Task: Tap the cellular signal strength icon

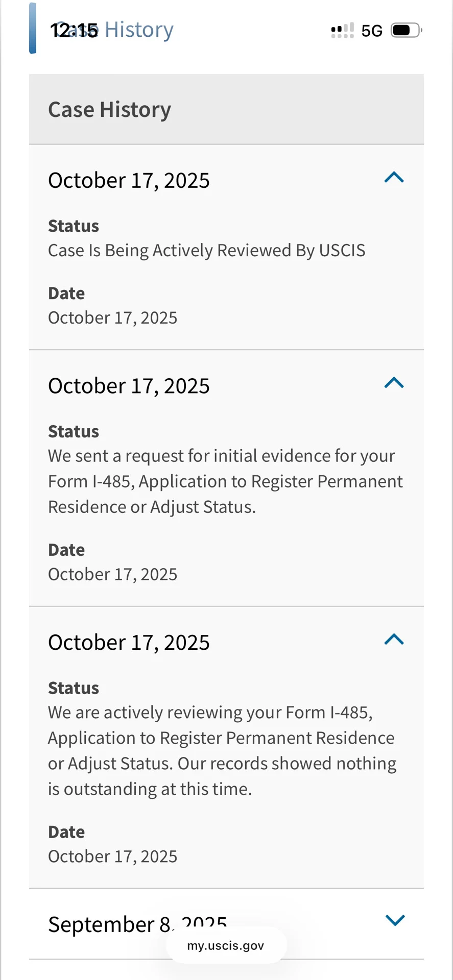Action: click(342, 31)
